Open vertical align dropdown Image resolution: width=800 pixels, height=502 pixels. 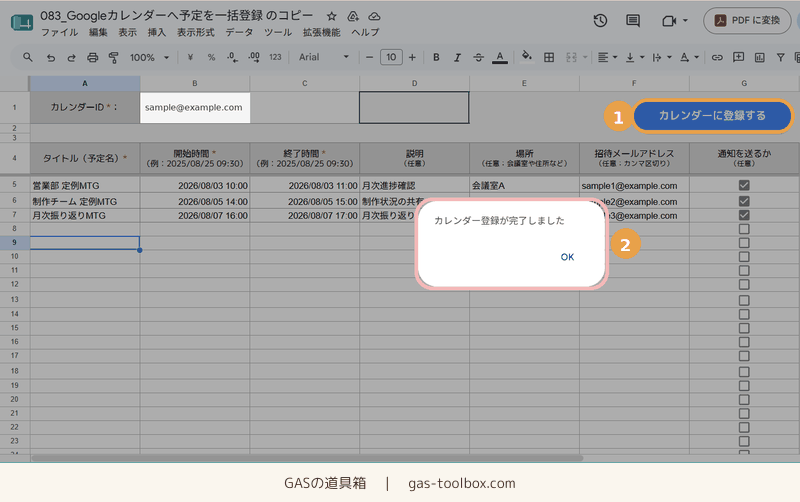click(635, 57)
